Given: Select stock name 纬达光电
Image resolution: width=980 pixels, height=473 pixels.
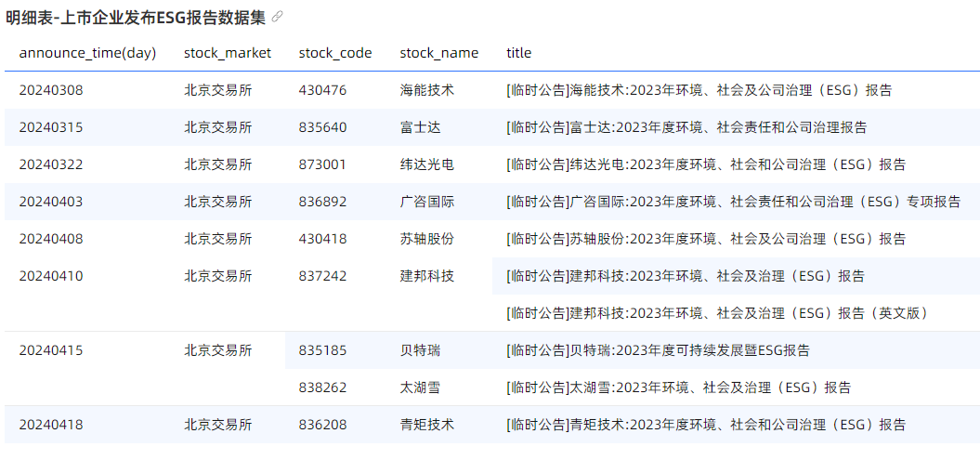Looking at the screenshot, I should coord(427,165).
